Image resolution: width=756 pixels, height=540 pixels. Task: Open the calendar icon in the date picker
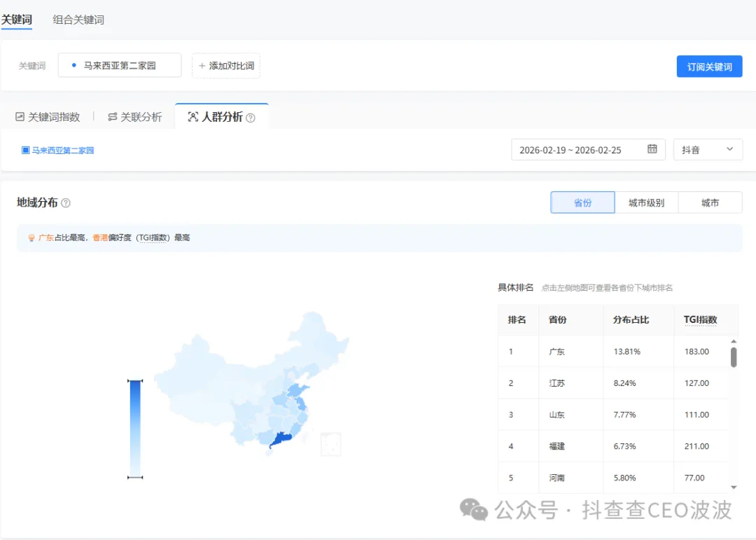click(652, 149)
